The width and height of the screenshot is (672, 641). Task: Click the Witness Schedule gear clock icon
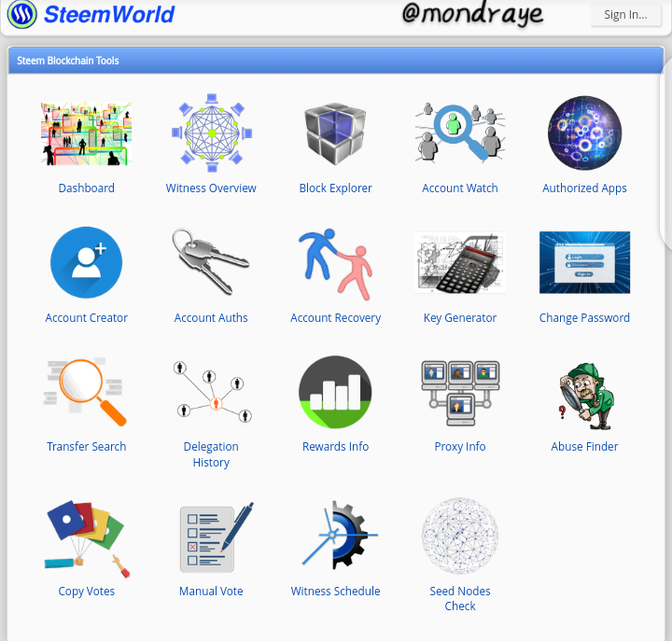pos(340,536)
